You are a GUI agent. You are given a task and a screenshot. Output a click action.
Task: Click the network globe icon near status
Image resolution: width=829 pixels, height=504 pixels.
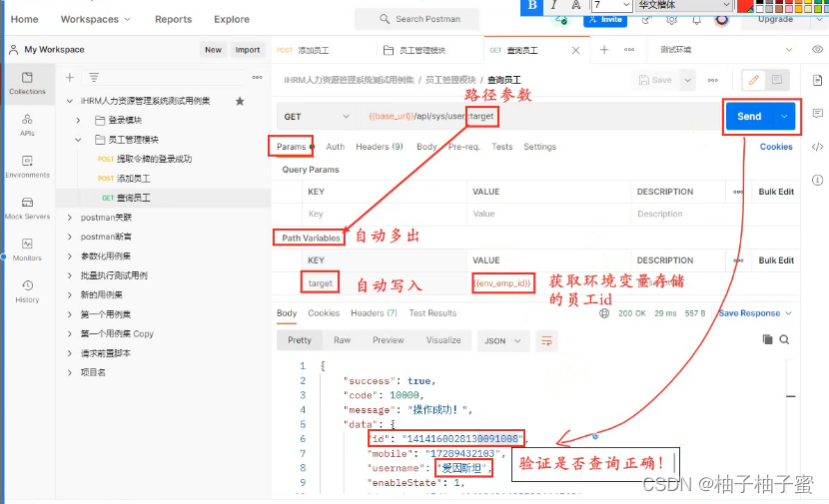point(604,313)
